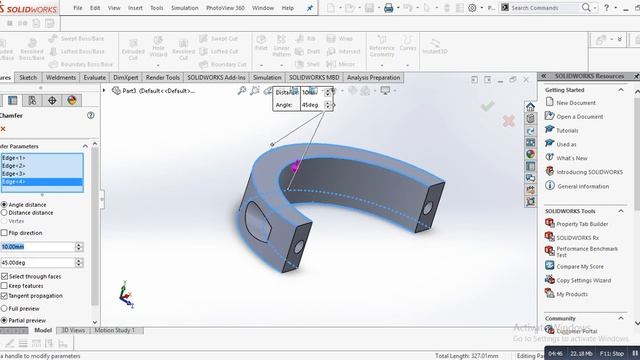Click Property Tab Builder icon
This screenshot has width=640, height=360.
point(550,223)
